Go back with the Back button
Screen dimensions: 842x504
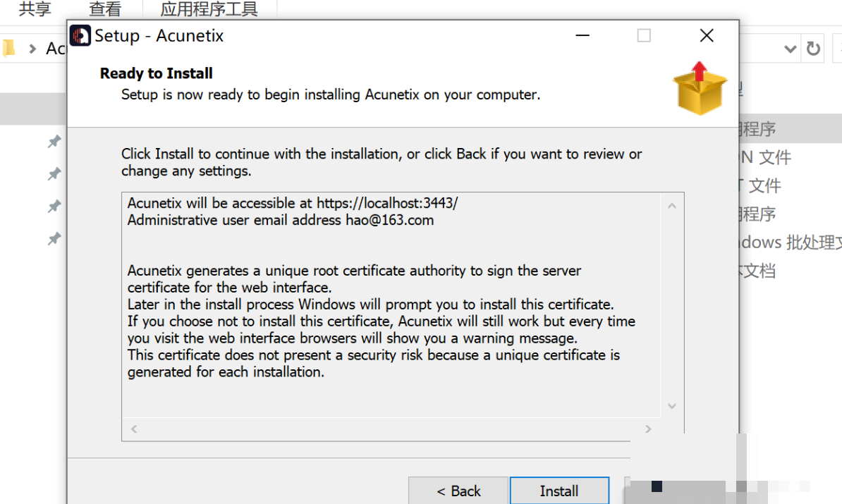(458, 491)
